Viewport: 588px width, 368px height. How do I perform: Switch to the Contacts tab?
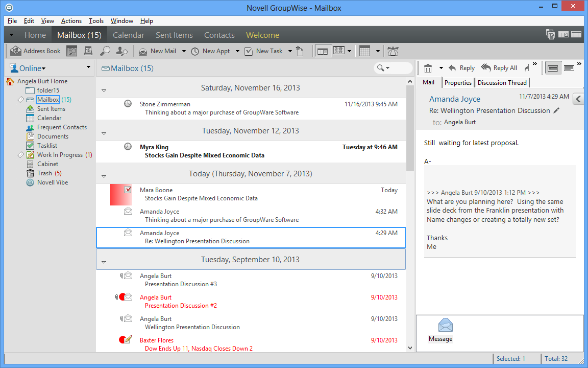(x=219, y=35)
